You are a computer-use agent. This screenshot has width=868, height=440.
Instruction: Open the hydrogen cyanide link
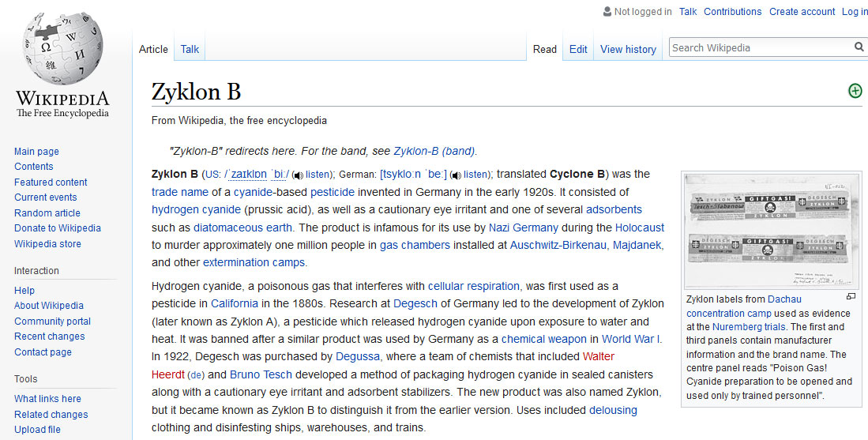tap(196, 210)
